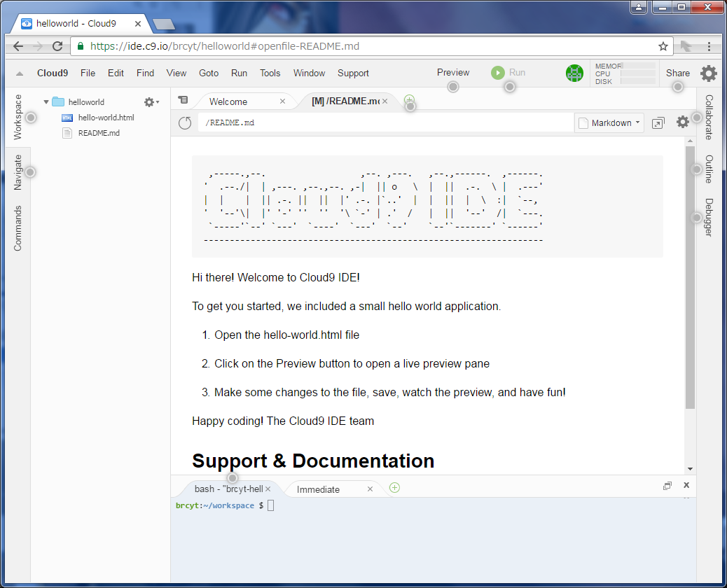Reload the page in the browser

57,46
